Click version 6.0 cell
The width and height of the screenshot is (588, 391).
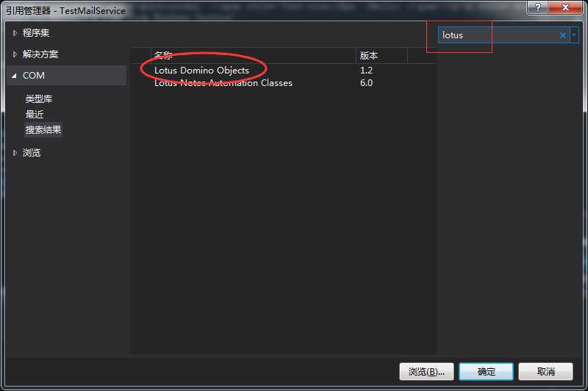pos(366,83)
